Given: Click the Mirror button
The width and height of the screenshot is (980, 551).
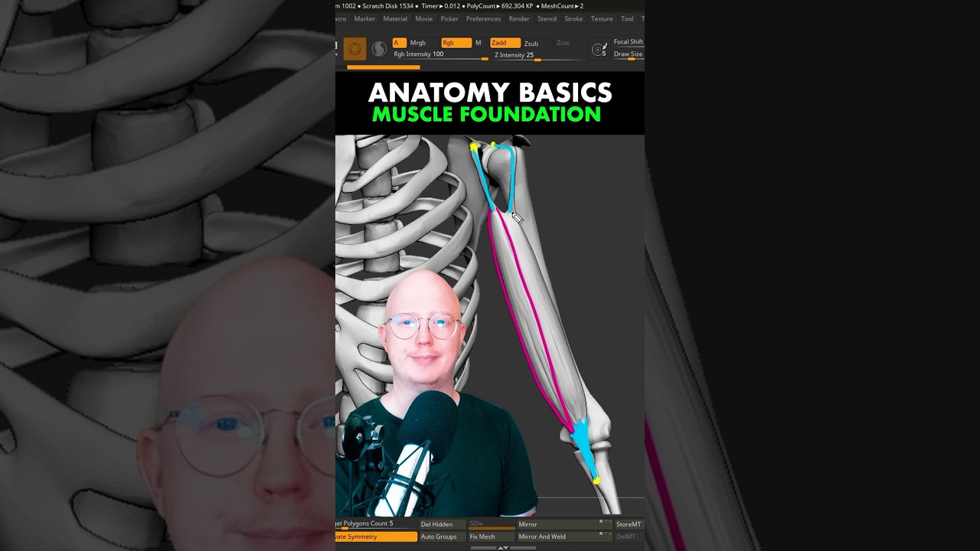Looking at the screenshot, I should point(564,524).
